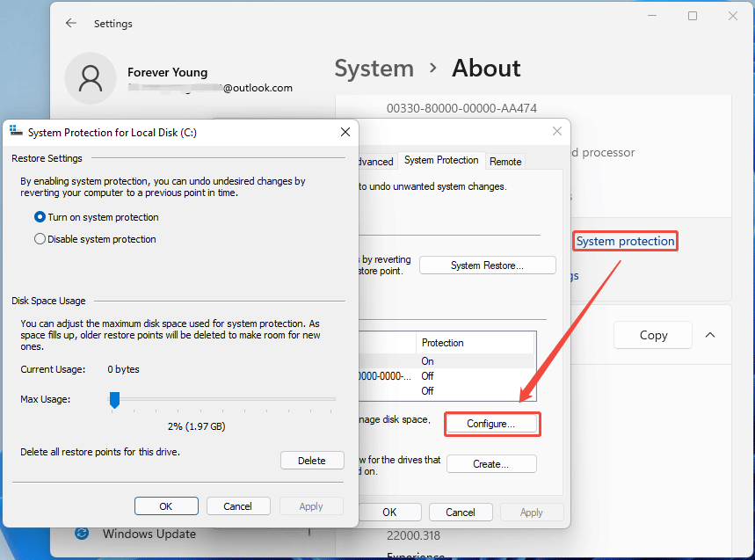
Task: Click System in the breadcrumb
Action: (374, 69)
